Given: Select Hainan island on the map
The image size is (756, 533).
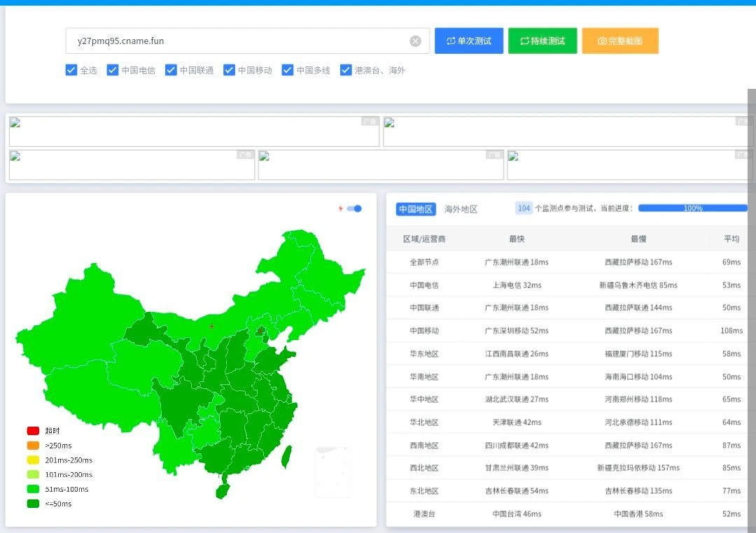Looking at the screenshot, I should click(222, 488).
